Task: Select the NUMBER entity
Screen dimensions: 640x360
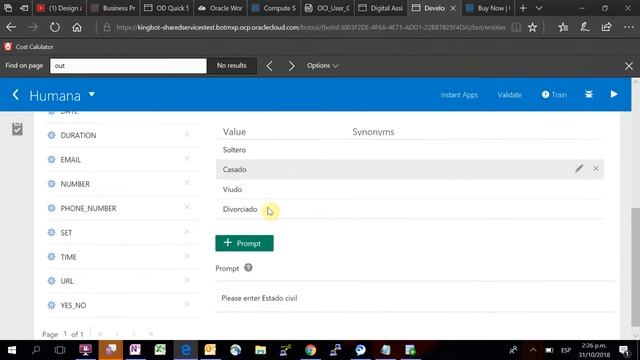Action: click(75, 184)
